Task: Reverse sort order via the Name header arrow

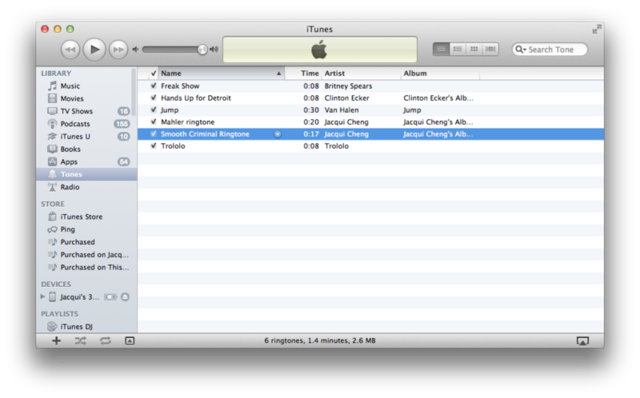Action: 279,73
